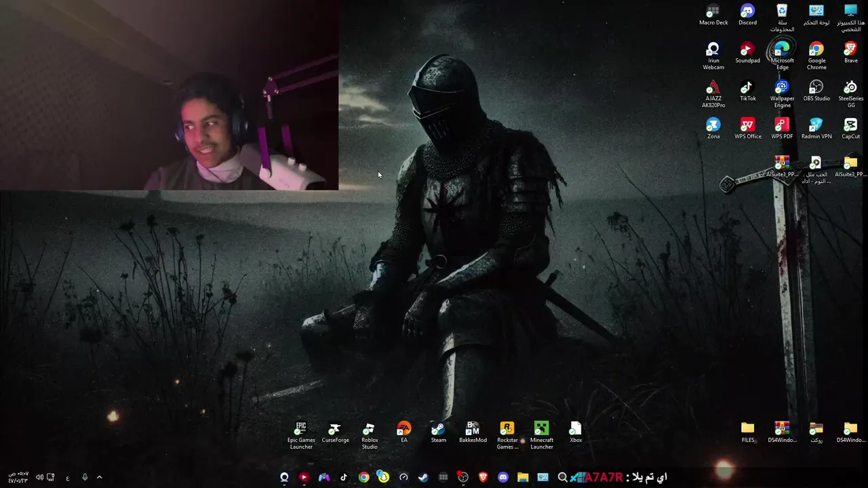The width and height of the screenshot is (868, 488).
Task: Open the AJAZZ AK820Pro desktop icon
Action: [713, 94]
